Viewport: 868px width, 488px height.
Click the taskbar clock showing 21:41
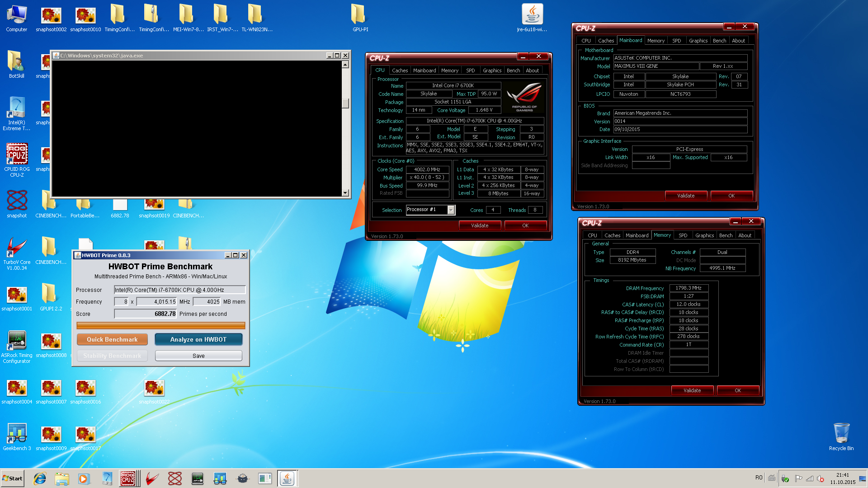pyautogui.click(x=843, y=479)
